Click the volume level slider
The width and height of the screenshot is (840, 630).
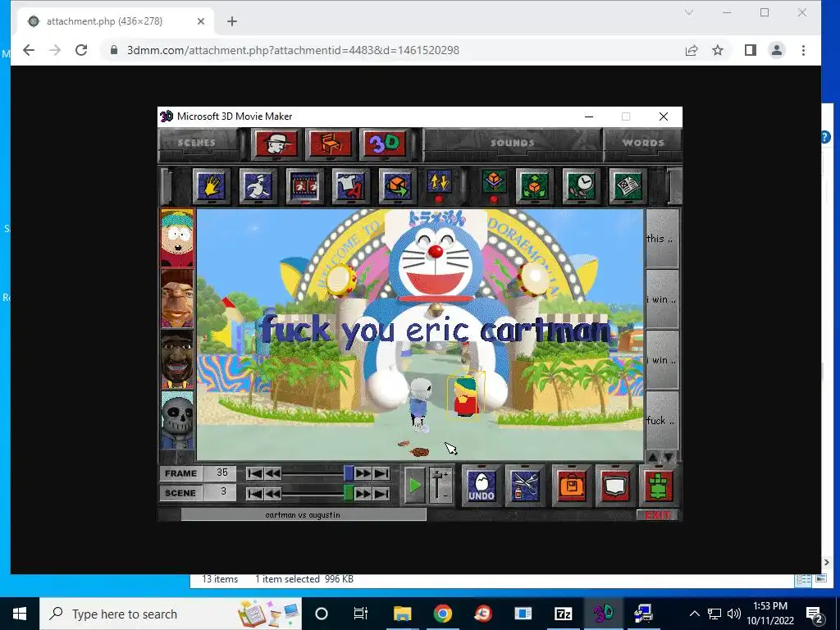click(440, 486)
